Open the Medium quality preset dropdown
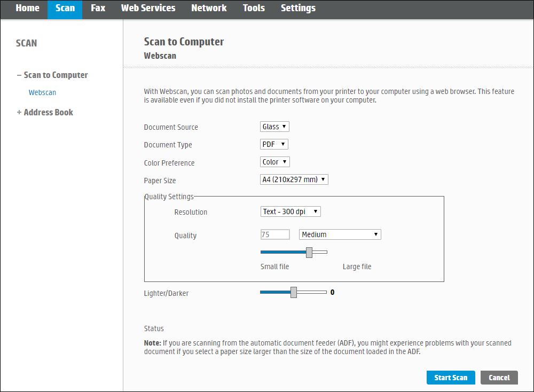This screenshot has height=392, width=534. click(340, 234)
